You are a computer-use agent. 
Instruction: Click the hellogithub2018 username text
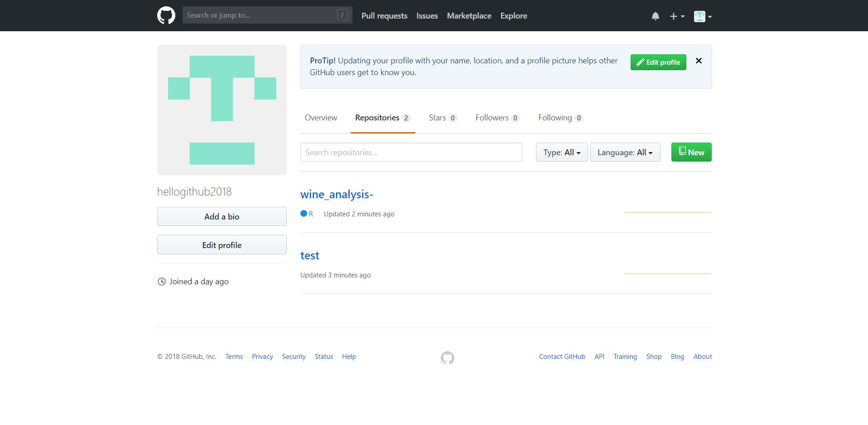(194, 191)
